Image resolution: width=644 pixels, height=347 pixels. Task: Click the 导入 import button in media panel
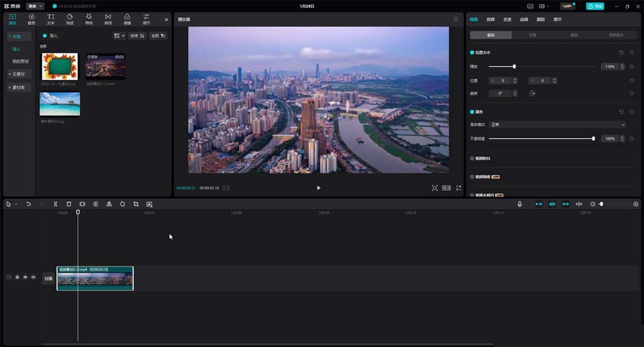tap(50, 36)
